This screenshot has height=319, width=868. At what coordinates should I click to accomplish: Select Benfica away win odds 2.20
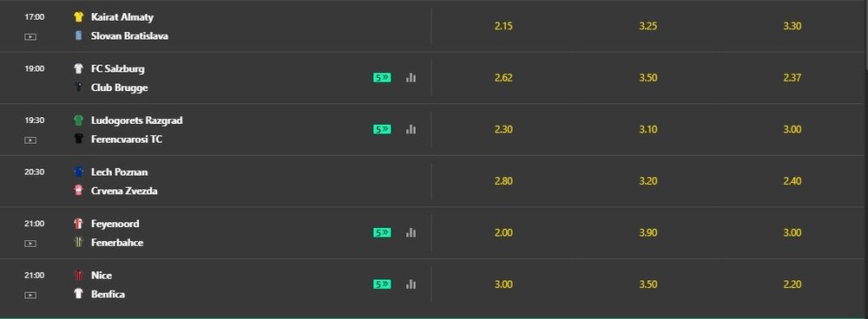792,284
